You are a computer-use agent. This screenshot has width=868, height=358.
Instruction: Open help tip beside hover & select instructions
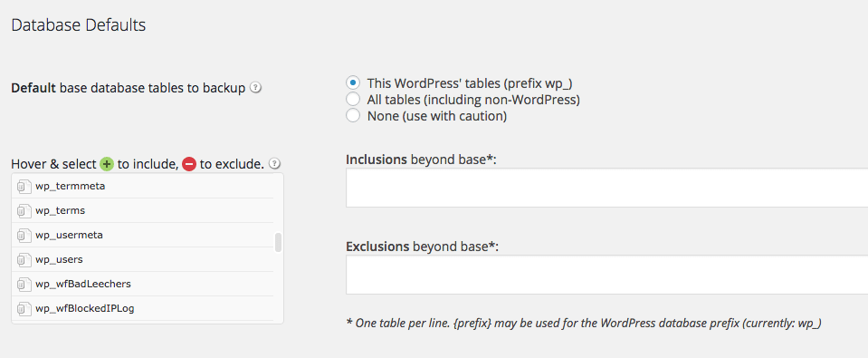274,163
